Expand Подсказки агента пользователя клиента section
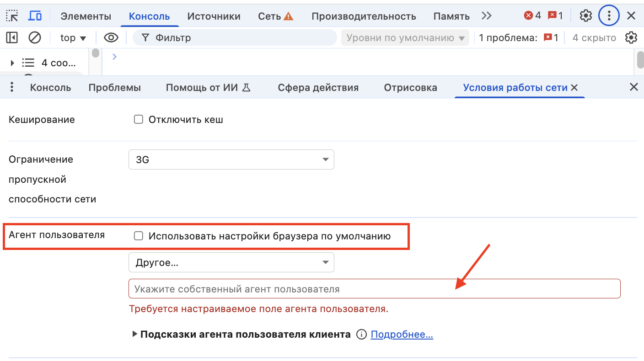644x361 pixels. click(135, 334)
